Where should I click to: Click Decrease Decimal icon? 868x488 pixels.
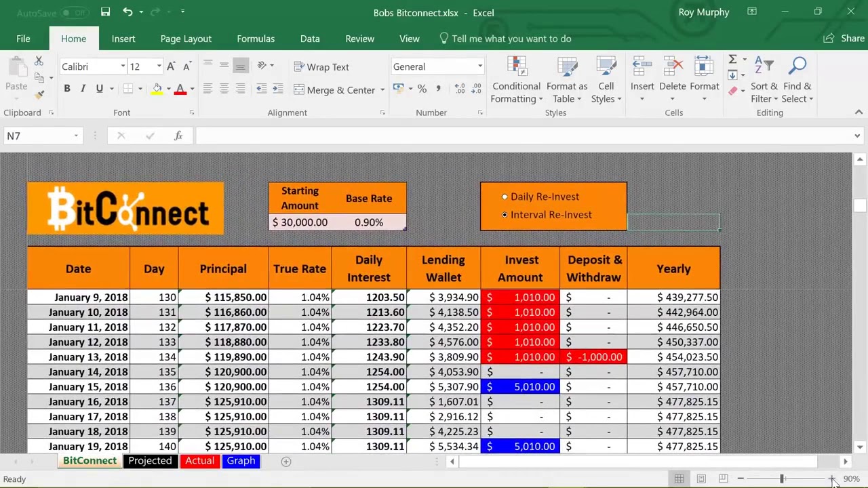point(476,89)
